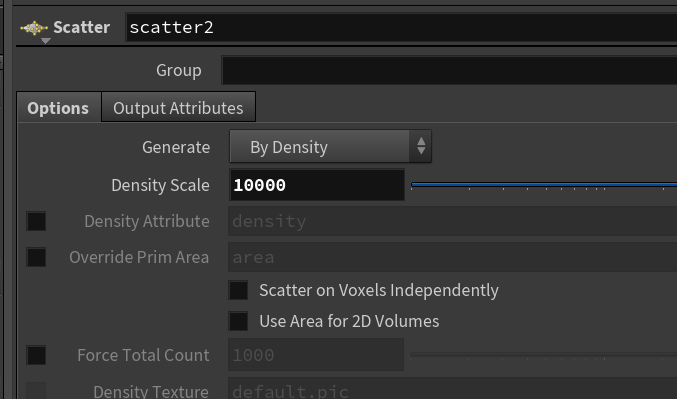Click the Group input field
The height and width of the screenshot is (399, 677).
pyautogui.click(x=449, y=70)
